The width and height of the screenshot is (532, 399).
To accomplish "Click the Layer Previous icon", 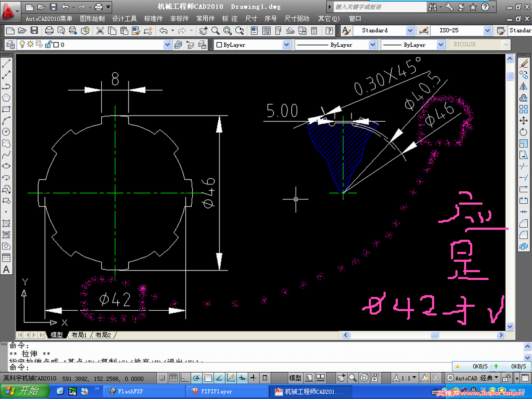I will pos(190,45).
